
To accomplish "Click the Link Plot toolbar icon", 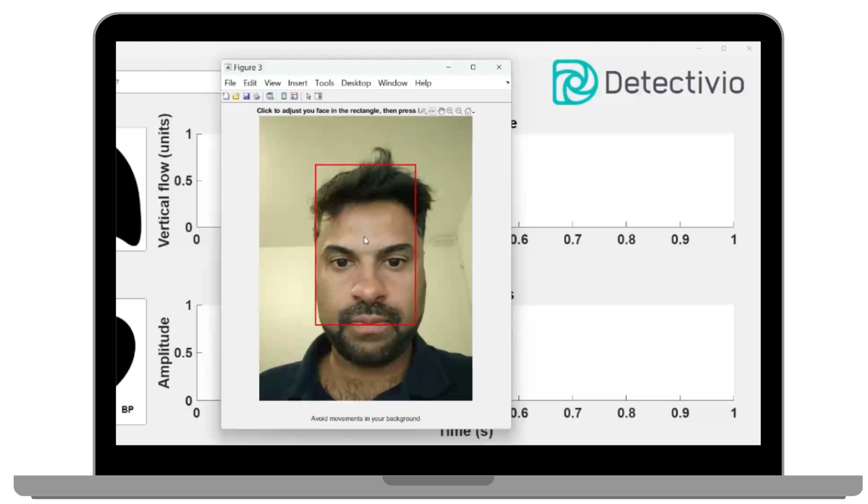I will coord(270,96).
